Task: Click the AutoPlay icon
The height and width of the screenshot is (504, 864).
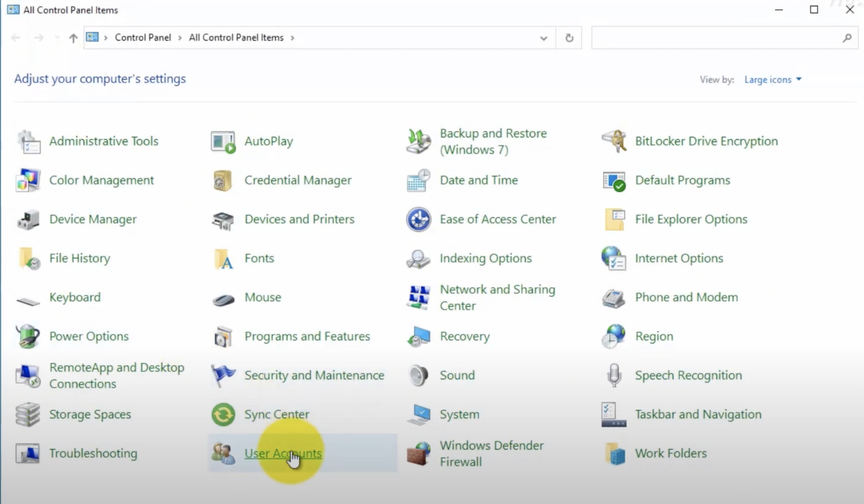Action: (x=223, y=142)
